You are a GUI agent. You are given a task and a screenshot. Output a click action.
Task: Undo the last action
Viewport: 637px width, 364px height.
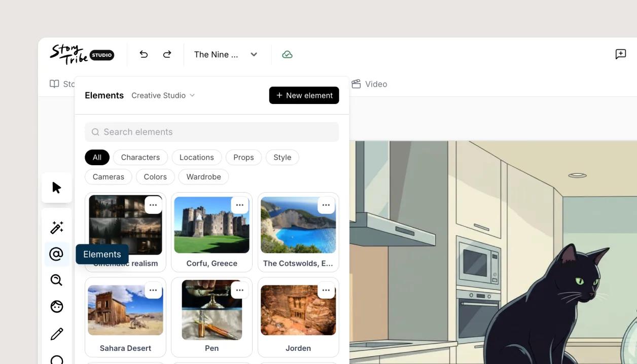point(144,54)
